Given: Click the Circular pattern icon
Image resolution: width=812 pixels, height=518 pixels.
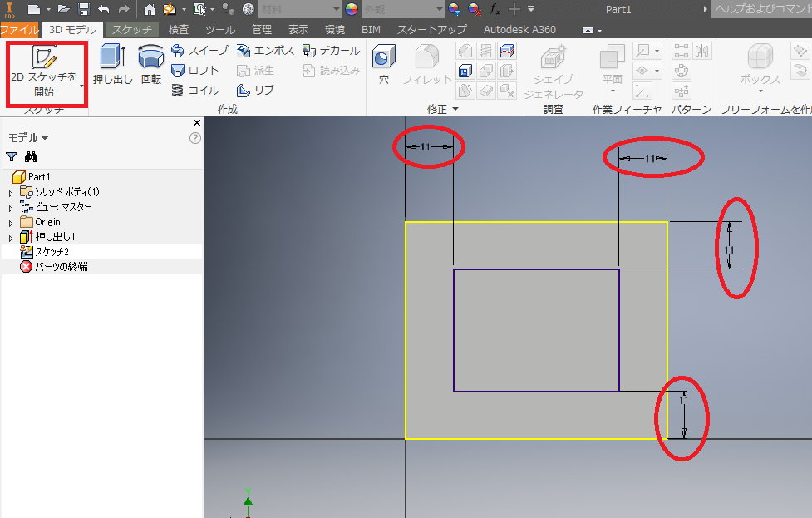Looking at the screenshot, I should [682, 71].
